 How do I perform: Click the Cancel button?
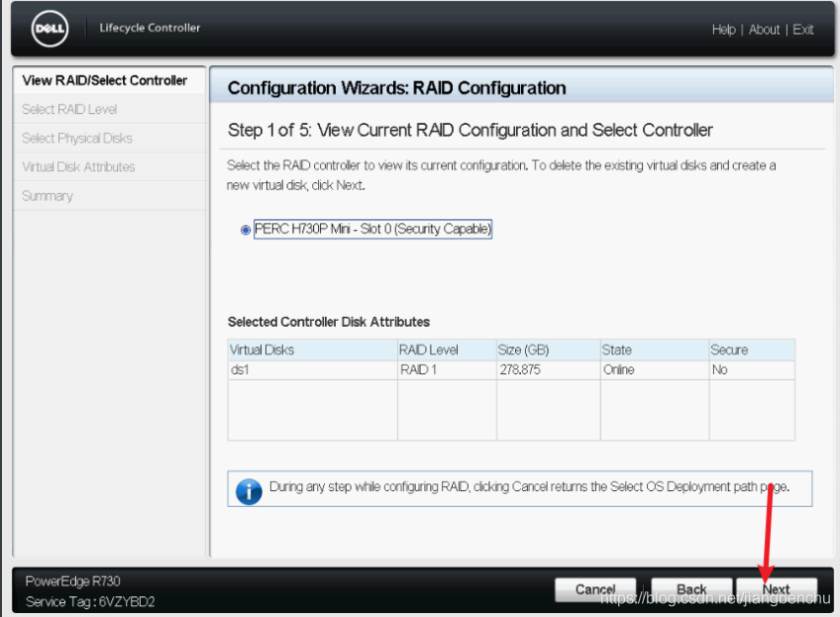(x=595, y=589)
